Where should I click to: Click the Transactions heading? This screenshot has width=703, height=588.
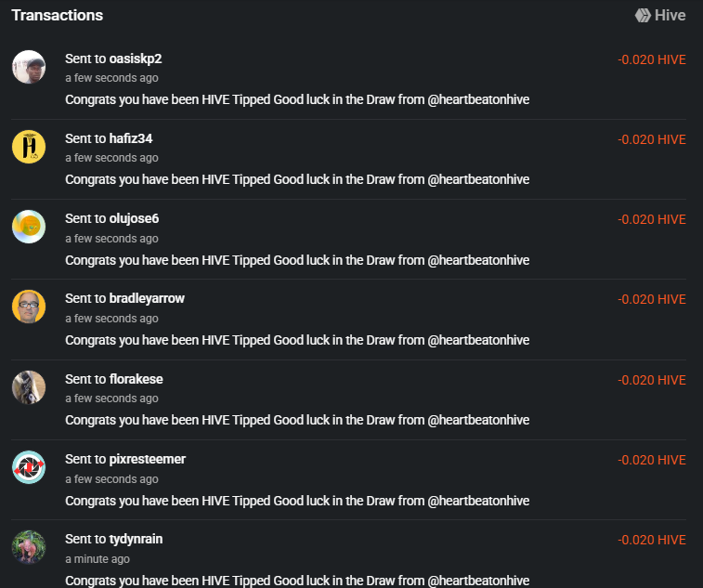58,15
